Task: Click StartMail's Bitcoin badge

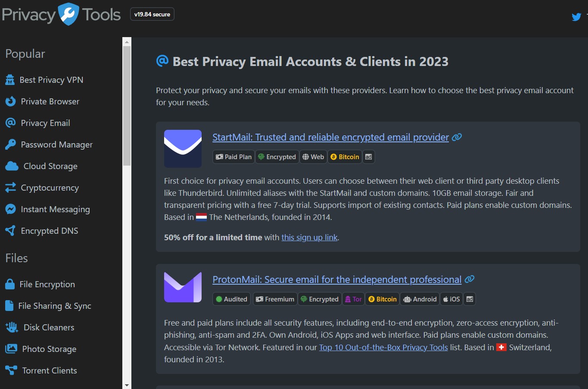Action: point(345,157)
